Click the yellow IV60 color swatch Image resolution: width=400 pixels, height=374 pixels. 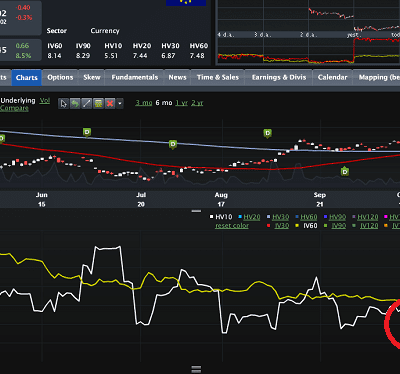[x=297, y=226]
